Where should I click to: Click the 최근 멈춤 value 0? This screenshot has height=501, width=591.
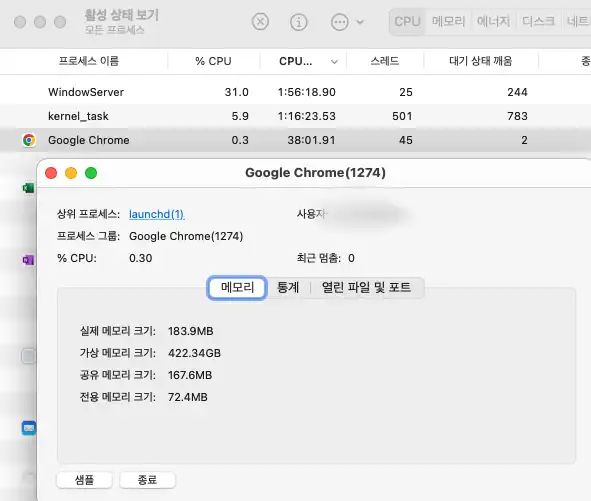(351, 258)
